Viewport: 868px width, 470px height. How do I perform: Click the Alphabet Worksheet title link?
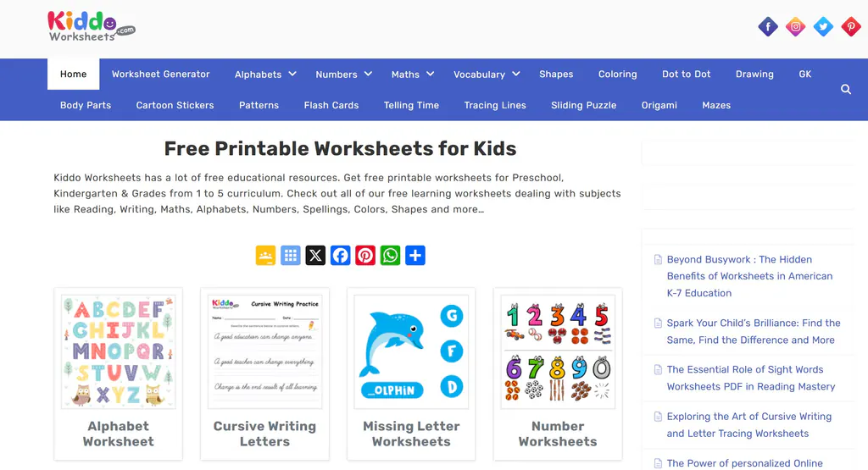[119, 434]
